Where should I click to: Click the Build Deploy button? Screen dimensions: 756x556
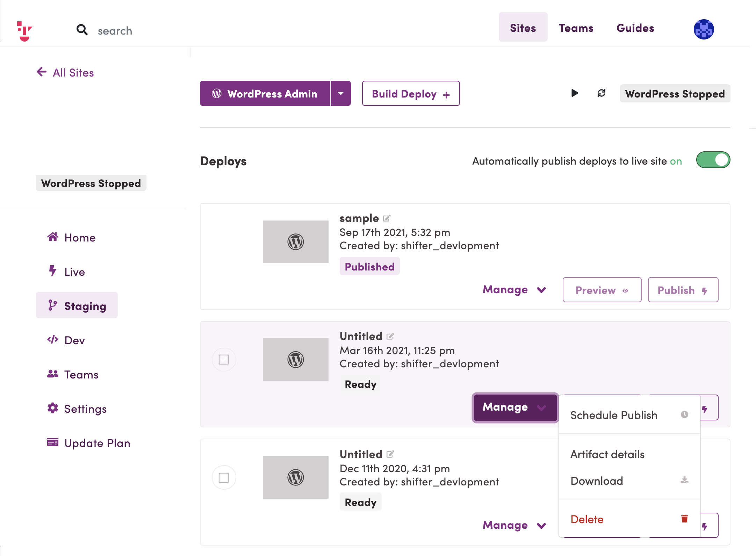coord(411,93)
